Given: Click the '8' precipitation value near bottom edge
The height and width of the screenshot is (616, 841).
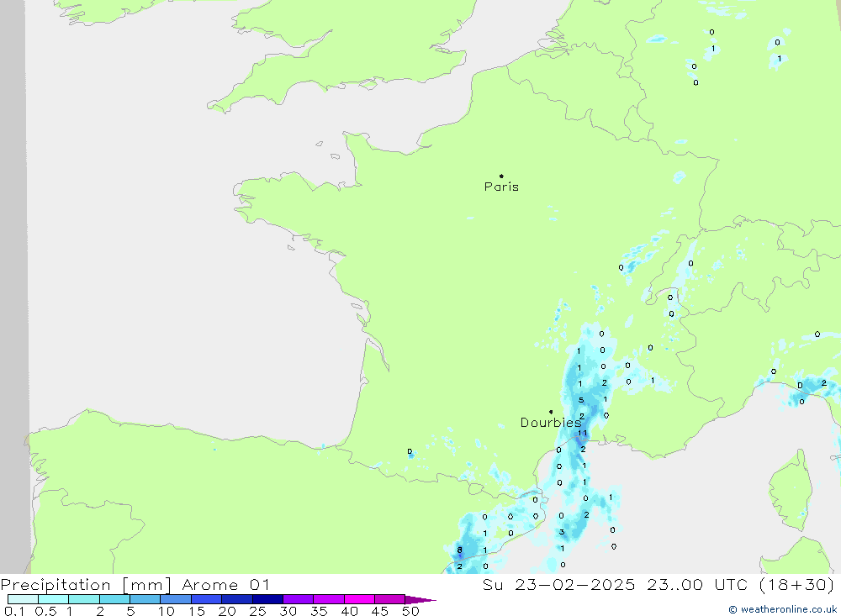Looking at the screenshot, I should tap(460, 550).
